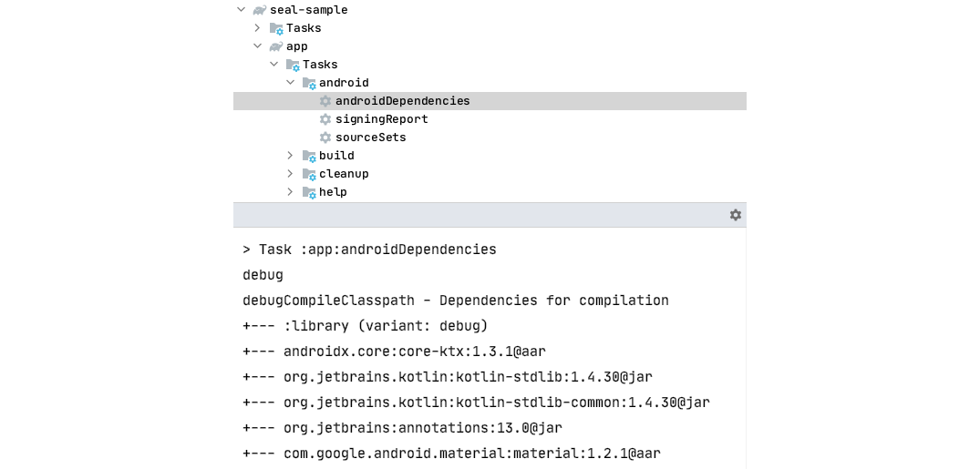Click the top-level Tasks folder icon under seal-sample
Viewport: 980px width, 469px height.
276,28
